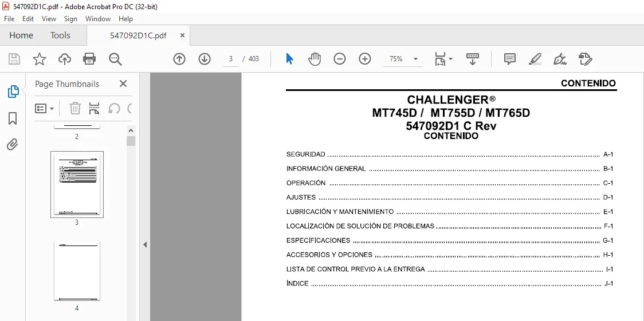Go to next page arrow
This screenshot has width=644, height=321.
click(x=205, y=59)
